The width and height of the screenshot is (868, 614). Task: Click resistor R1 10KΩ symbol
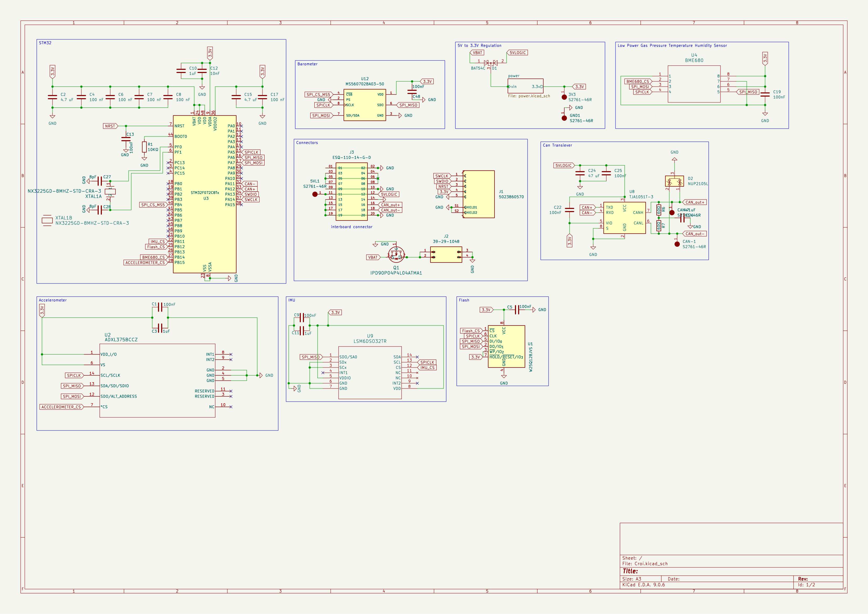click(x=144, y=147)
